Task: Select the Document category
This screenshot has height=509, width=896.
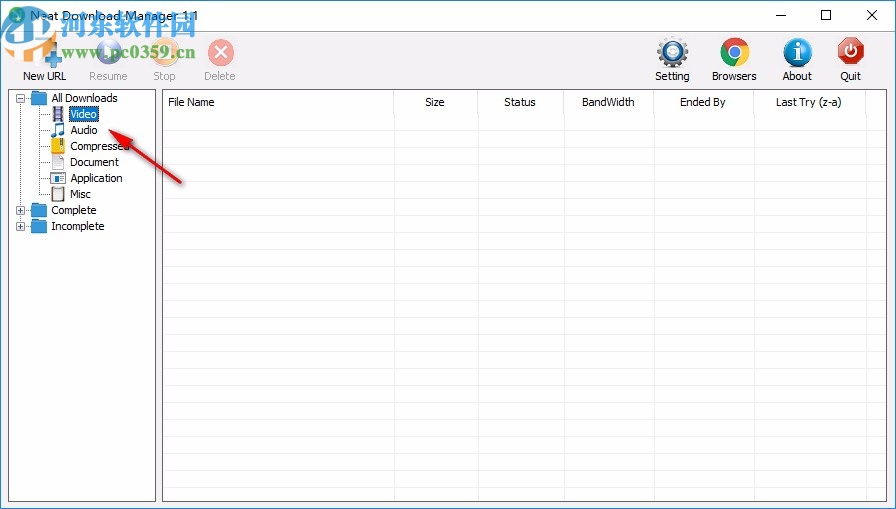Action: [94, 162]
